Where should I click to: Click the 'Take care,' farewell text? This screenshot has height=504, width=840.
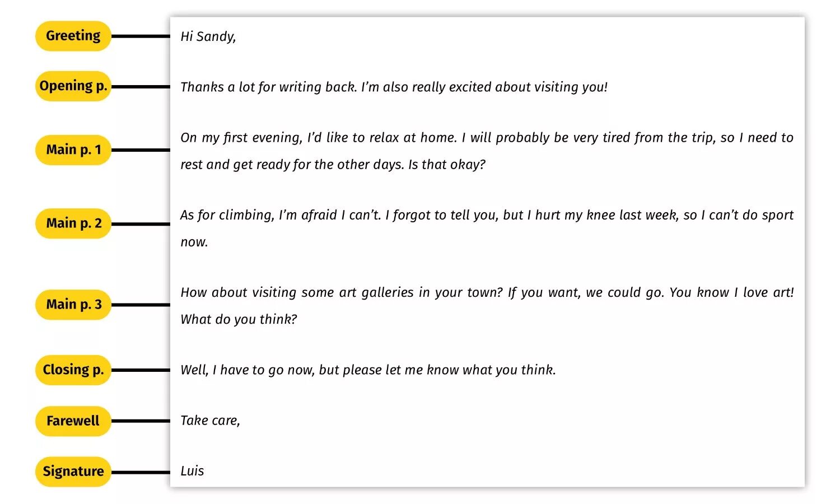[x=210, y=421]
